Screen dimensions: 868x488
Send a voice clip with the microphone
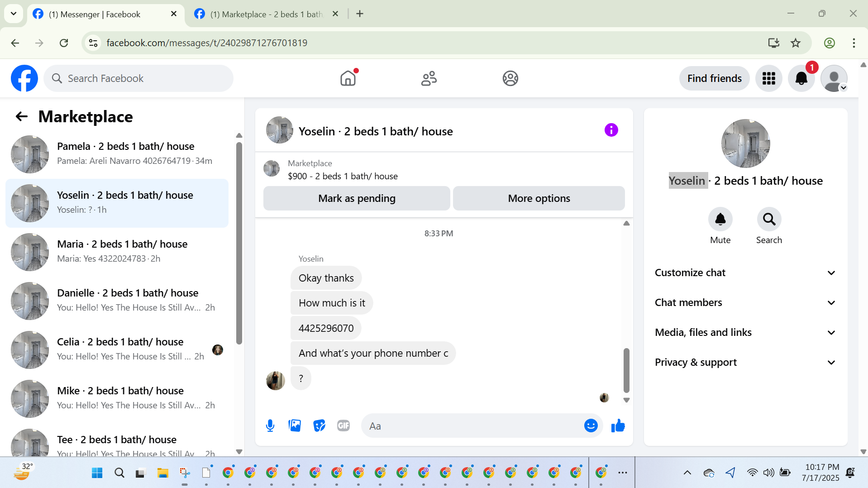tap(270, 426)
